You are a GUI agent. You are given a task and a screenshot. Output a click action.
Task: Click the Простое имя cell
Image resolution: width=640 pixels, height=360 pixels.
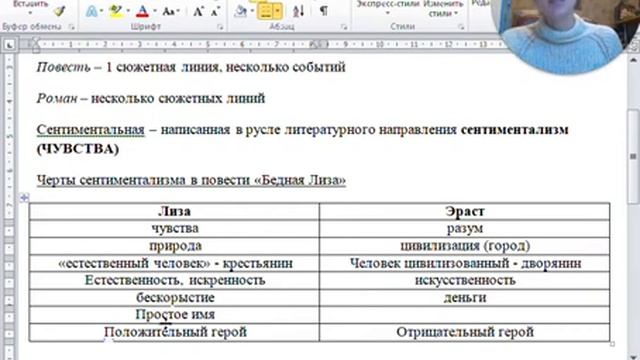(174, 315)
